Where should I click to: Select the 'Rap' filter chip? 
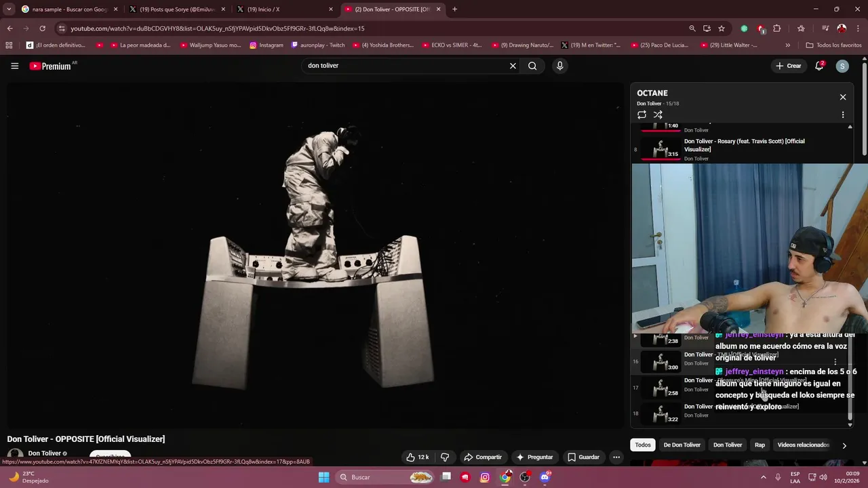point(759,445)
